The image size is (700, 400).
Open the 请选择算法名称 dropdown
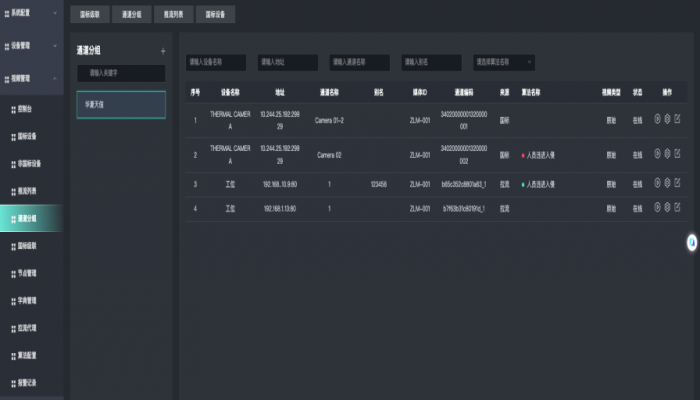click(x=504, y=62)
